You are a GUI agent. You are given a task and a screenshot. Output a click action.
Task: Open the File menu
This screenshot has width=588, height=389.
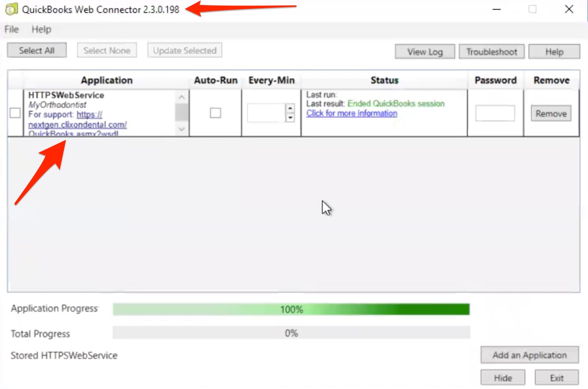pos(12,30)
